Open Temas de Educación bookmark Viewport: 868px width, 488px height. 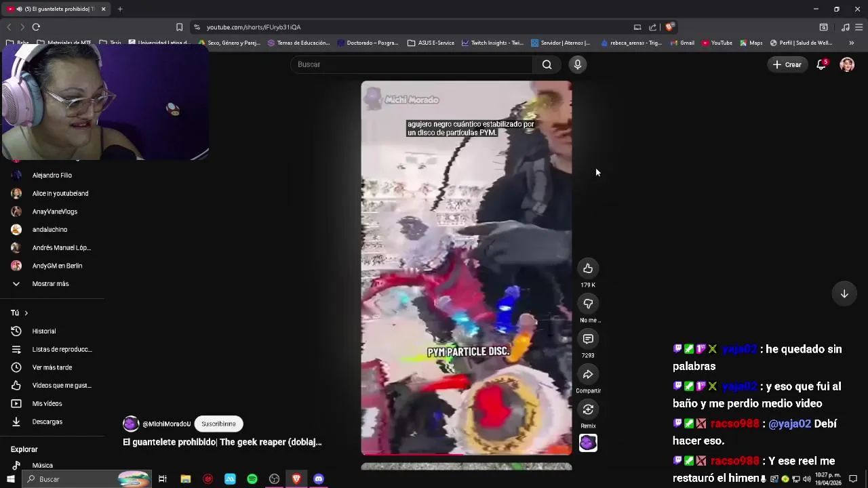coord(298,43)
